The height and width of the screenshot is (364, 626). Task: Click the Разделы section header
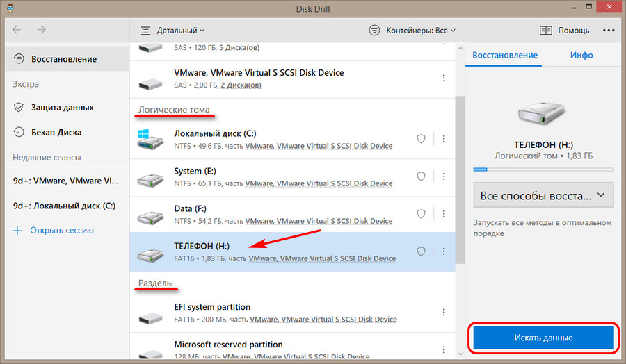(x=156, y=283)
